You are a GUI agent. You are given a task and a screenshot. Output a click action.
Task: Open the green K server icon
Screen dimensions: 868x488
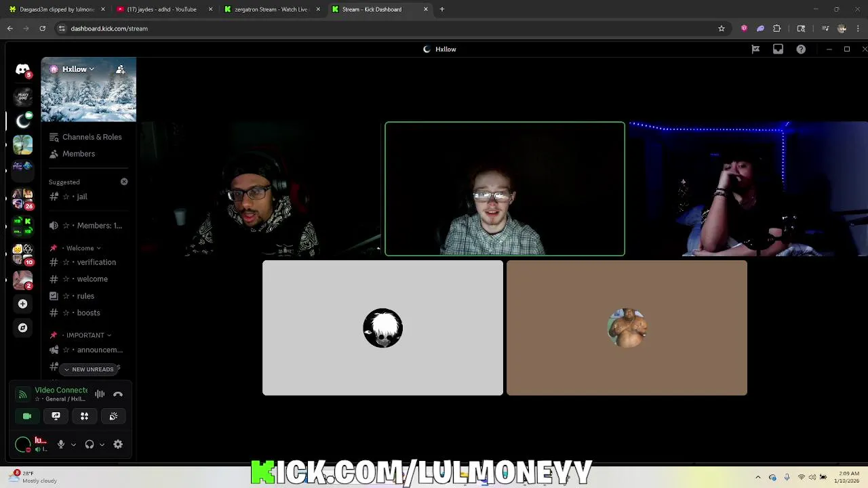click(x=22, y=226)
